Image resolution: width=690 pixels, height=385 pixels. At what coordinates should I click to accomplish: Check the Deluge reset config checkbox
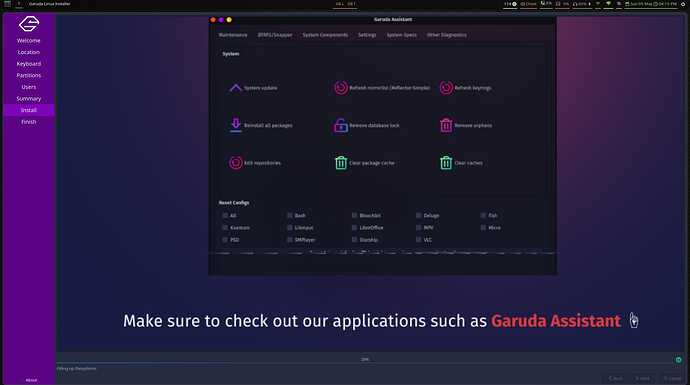[x=418, y=216]
